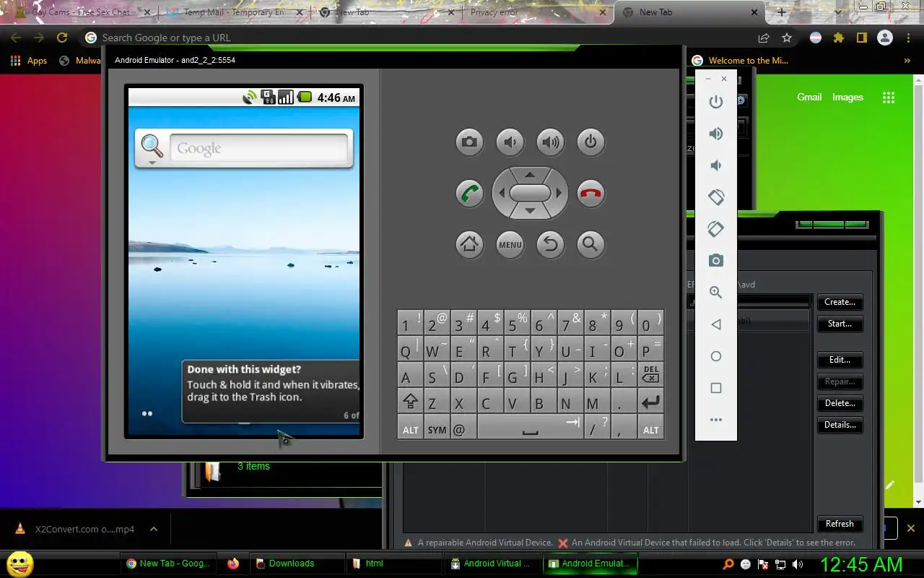924x578 pixels.
Task: Click the Chrome address bar
Action: [x=419, y=38]
